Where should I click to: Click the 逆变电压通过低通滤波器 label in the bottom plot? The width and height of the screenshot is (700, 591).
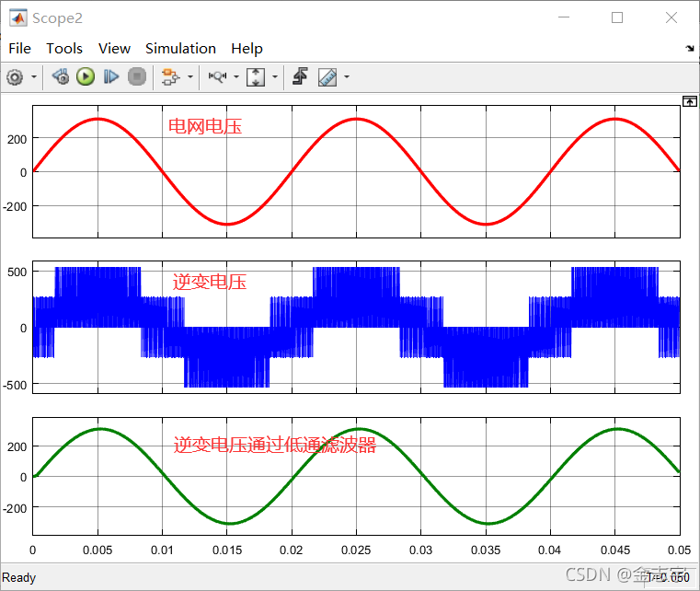pos(275,445)
